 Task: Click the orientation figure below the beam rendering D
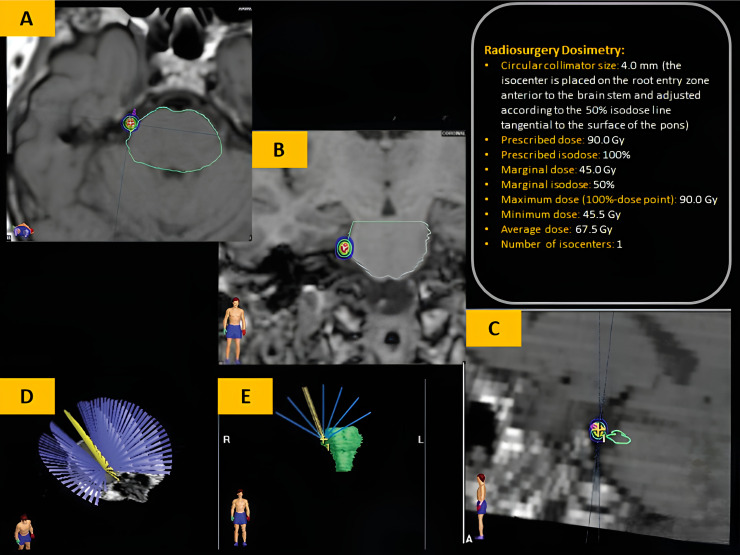tap(24, 532)
